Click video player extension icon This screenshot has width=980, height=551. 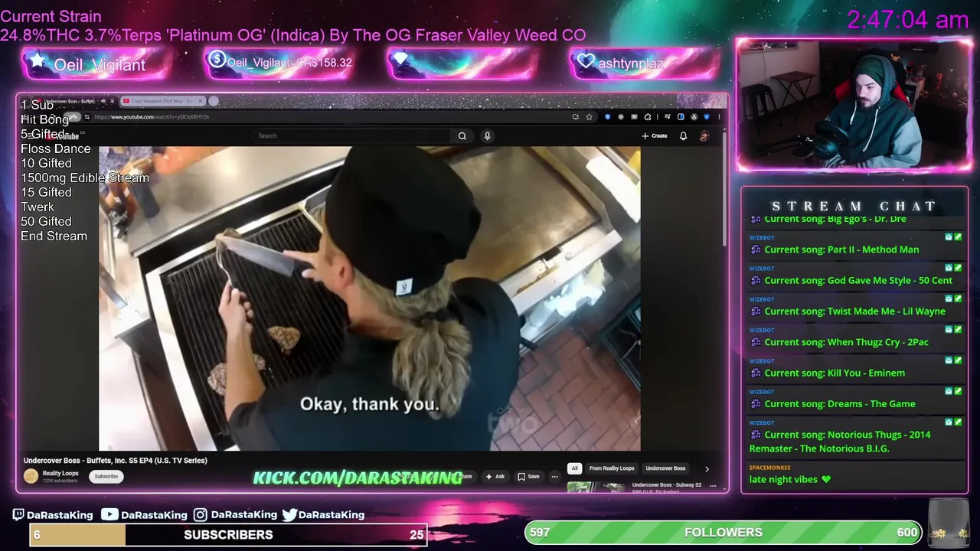click(x=634, y=117)
